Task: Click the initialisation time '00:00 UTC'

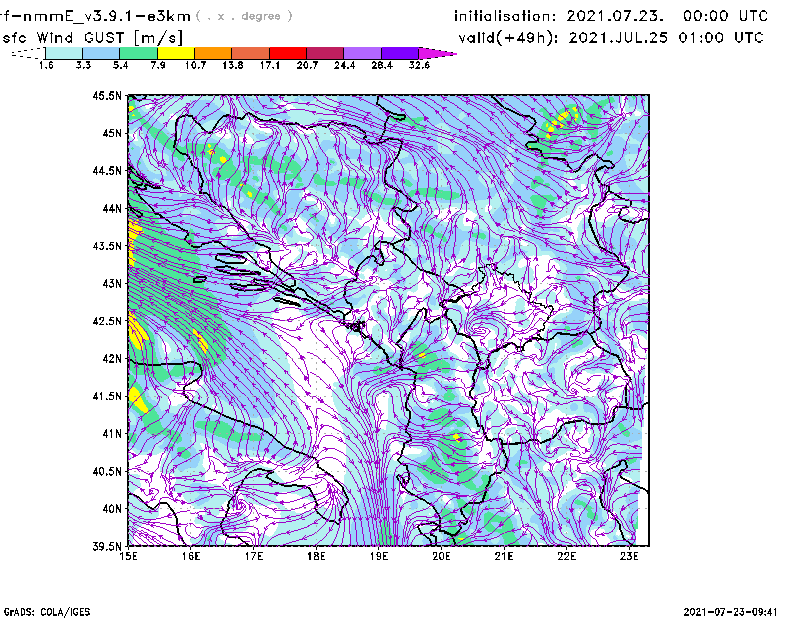Action: tap(725, 16)
